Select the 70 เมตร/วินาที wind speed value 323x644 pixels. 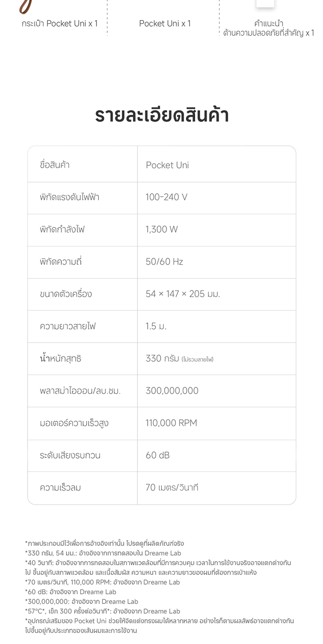[x=172, y=487]
